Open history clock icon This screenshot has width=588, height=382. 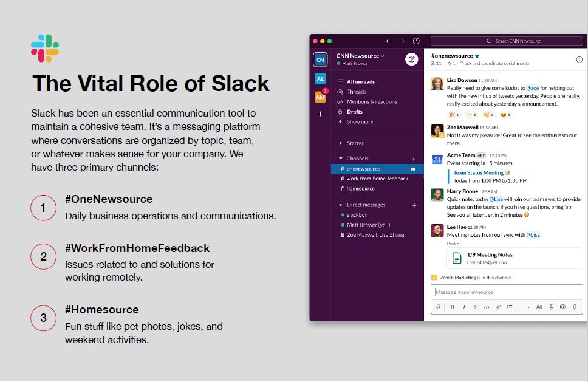pyautogui.click(x=416, y=41)
